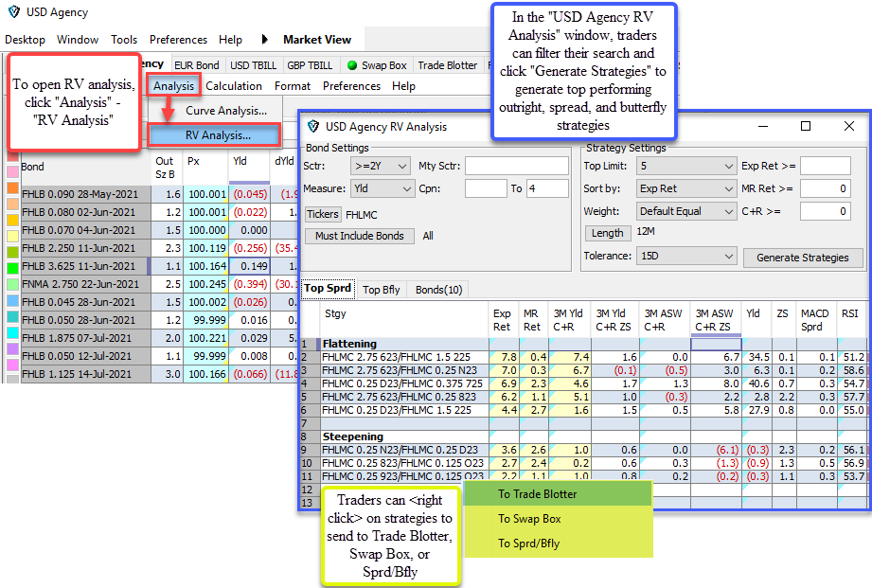Image resolution: width=872 pixels, height=588 pixels.
Task: Click the MACD Sprd column header
Action: tap(815, 320)
